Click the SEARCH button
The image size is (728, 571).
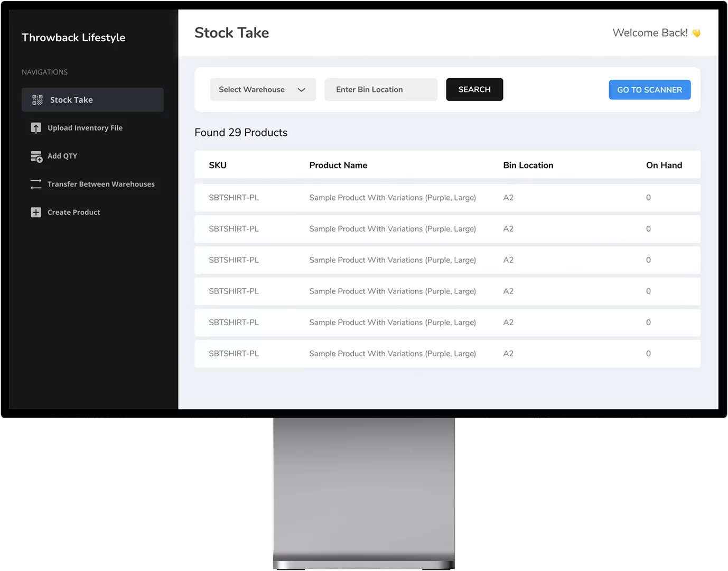click(474, 89)
